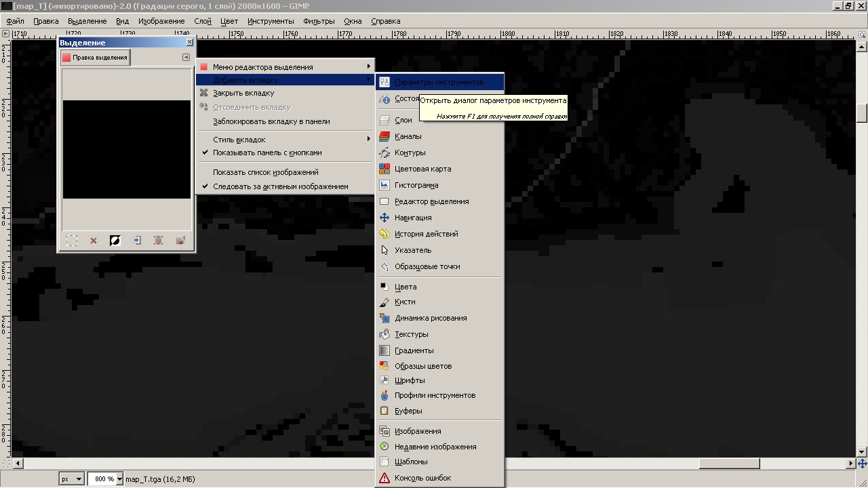This screenshot has width=868, height=488.
Task: Click the horizontal scrollbar thumb
Action: [729, 464]
